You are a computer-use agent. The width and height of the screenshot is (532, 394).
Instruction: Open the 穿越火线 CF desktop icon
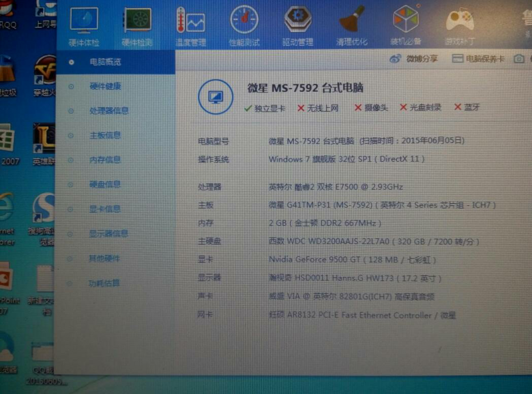[x=44, y=75]
